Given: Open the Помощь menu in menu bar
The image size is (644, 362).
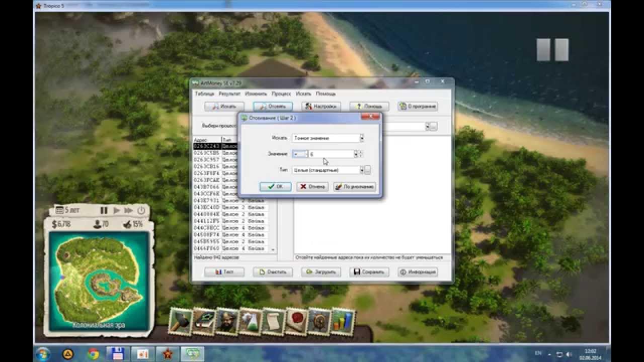Looking at the screenshot, I should tap(326, 94).
